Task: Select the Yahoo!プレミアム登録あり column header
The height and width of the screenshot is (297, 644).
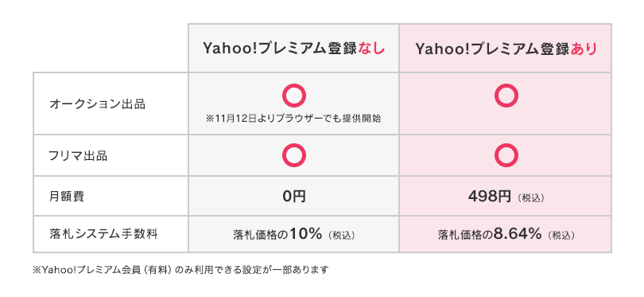Action: pyautogui.click(x=506, y=49)
